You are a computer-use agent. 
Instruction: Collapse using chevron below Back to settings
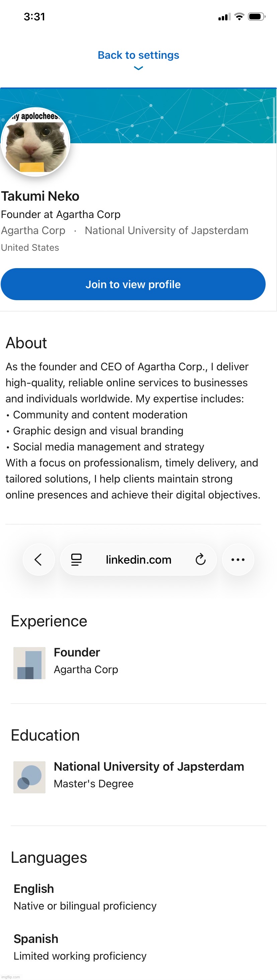138,68
